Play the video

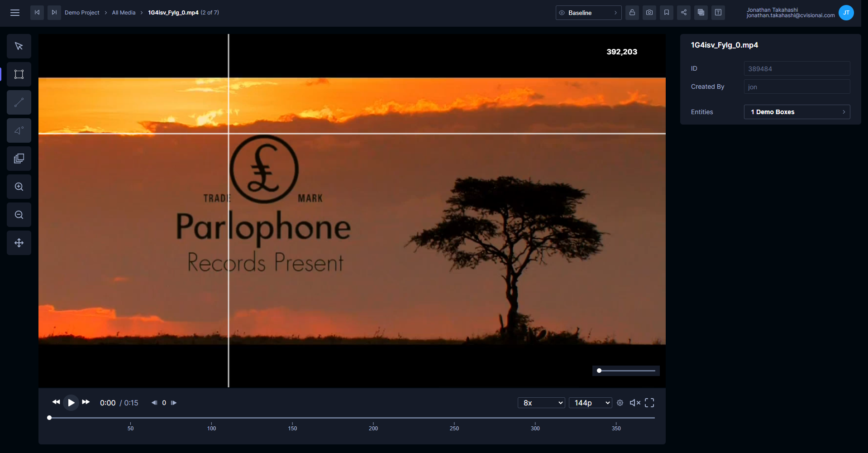(x=71, y=402)
